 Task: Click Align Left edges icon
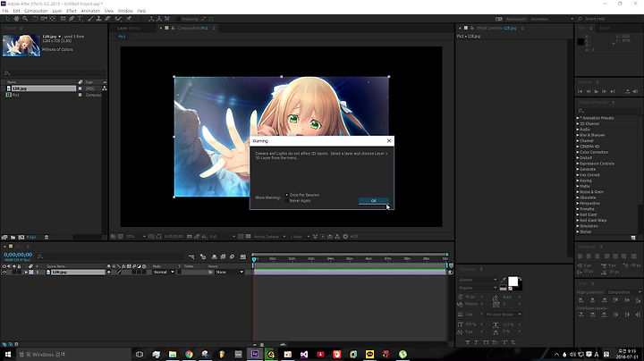tap(581, 300)
